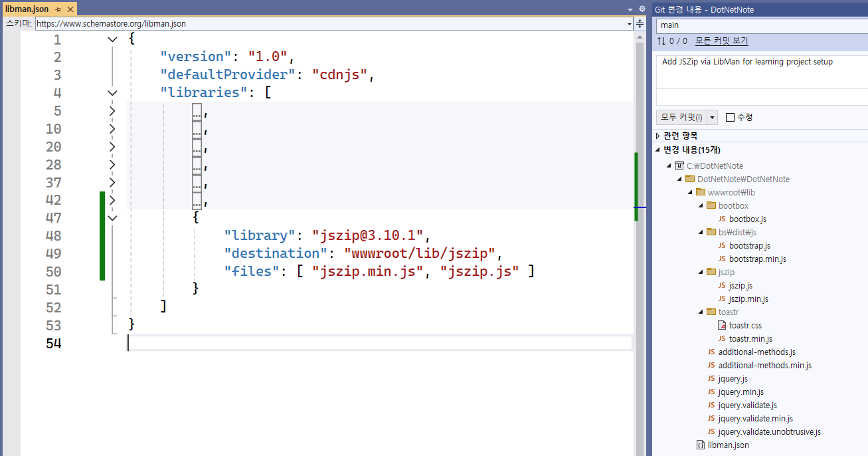Screen dimensions: 868x456
Task: Click the CSS file icon next to toastr.css
Action: (721, 325)
